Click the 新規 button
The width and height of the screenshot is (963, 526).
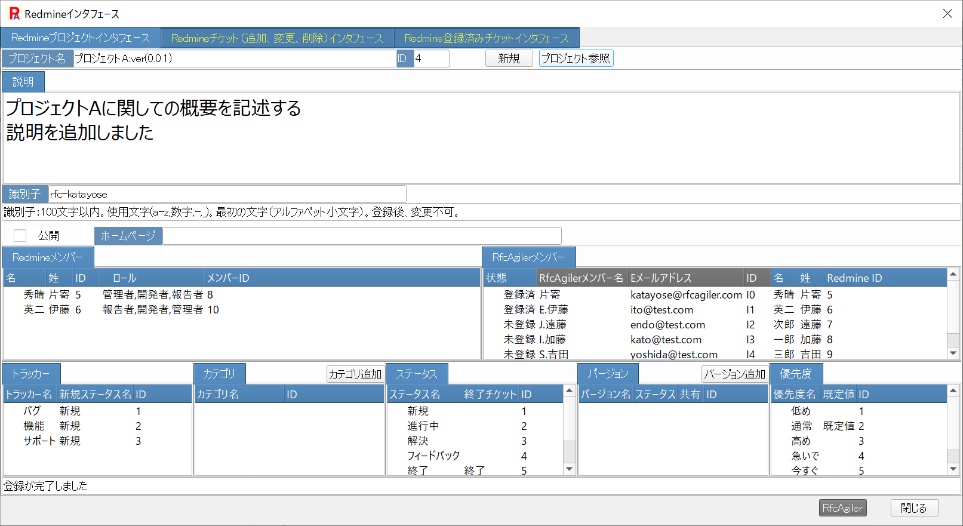click(x=509, y=58)
